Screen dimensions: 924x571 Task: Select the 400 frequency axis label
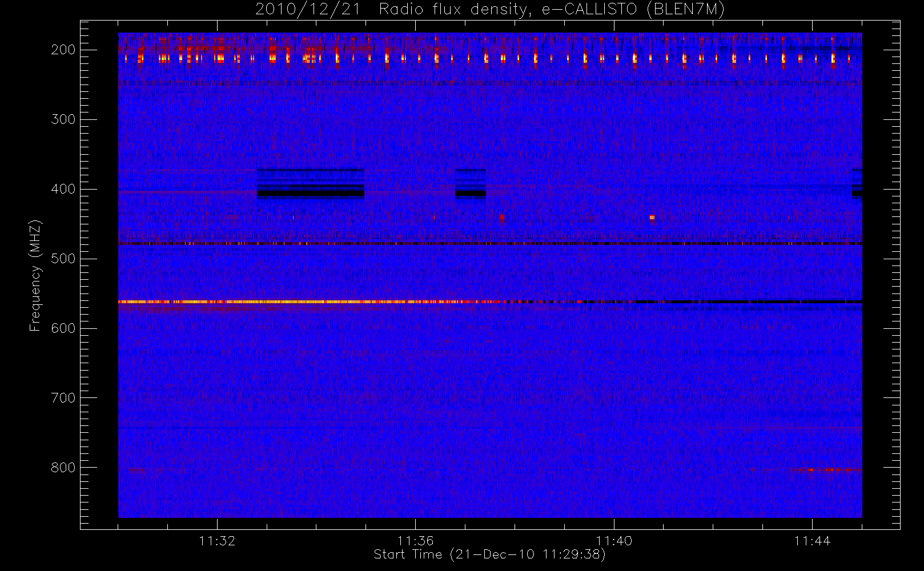[x=63, y=189]
